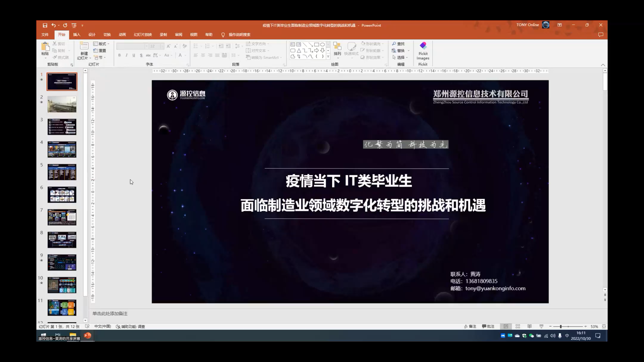This screenshot has width=644, height=362.
Task: Open the Insert (插入) ribbon tab
Action: tap(77, 35)
